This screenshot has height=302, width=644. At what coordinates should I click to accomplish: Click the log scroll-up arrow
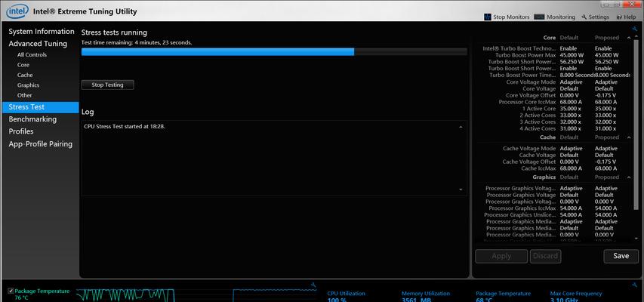[x=461, y=127]
